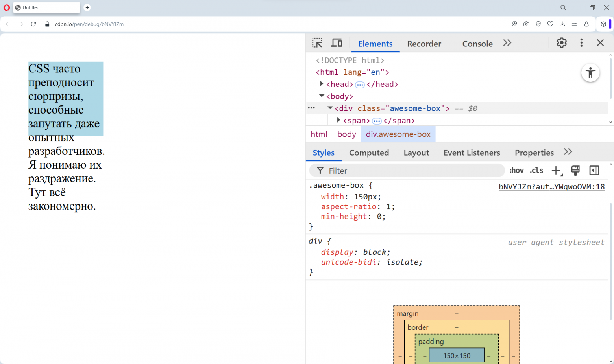Expand the head element in the DOM tree

(322, 84)
